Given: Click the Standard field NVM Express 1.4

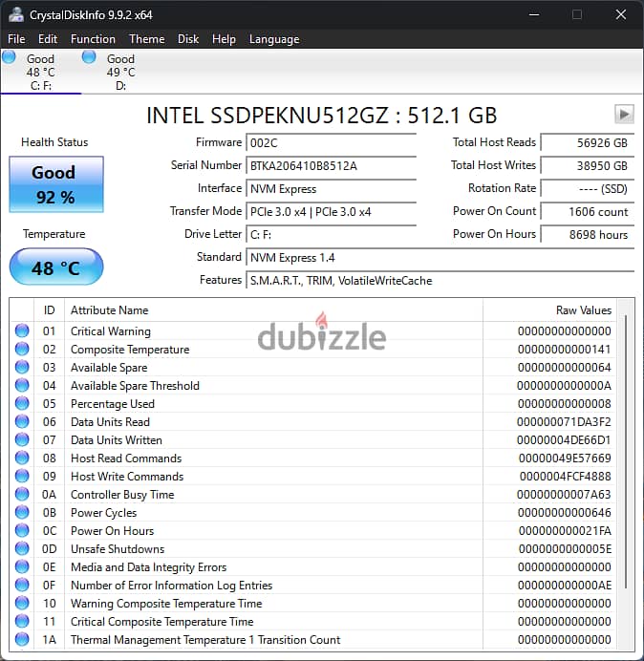Looking at the screenshot, I should pos(440,258).
